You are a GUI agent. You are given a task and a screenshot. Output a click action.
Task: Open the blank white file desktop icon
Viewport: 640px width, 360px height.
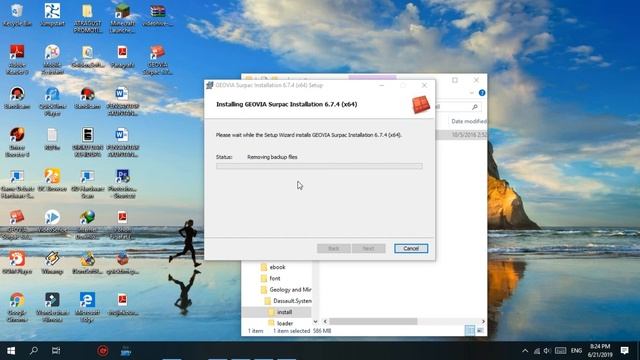(x=52, y=139)
